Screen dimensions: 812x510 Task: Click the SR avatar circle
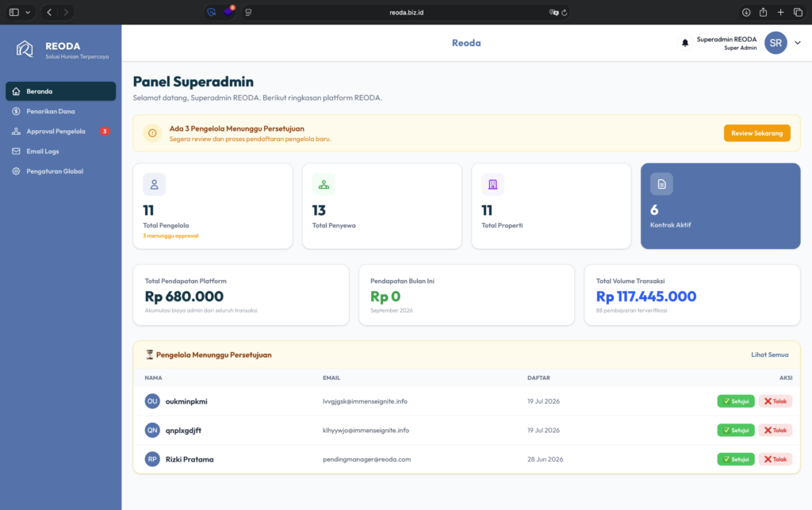(776, 43)
